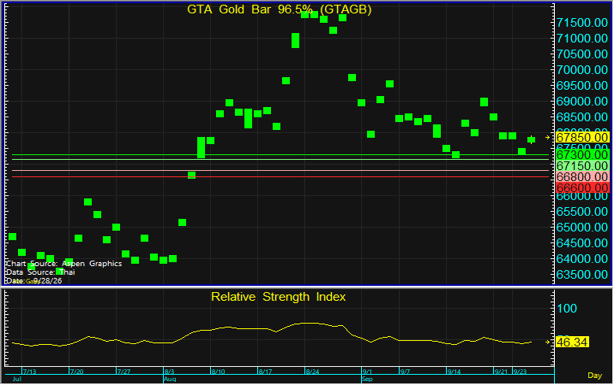Image resolution: width=614 pixels, height=385 pixels.
Task: Click the 71500.00 price axis label
Action: coord(582,23)
